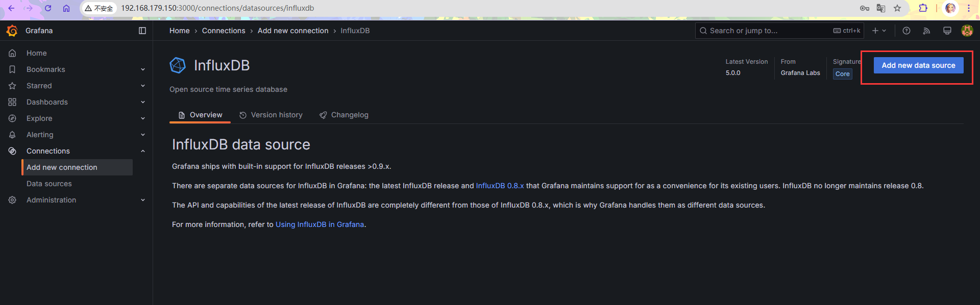Expand the Bookmarks section chevron

click(143, 69)
